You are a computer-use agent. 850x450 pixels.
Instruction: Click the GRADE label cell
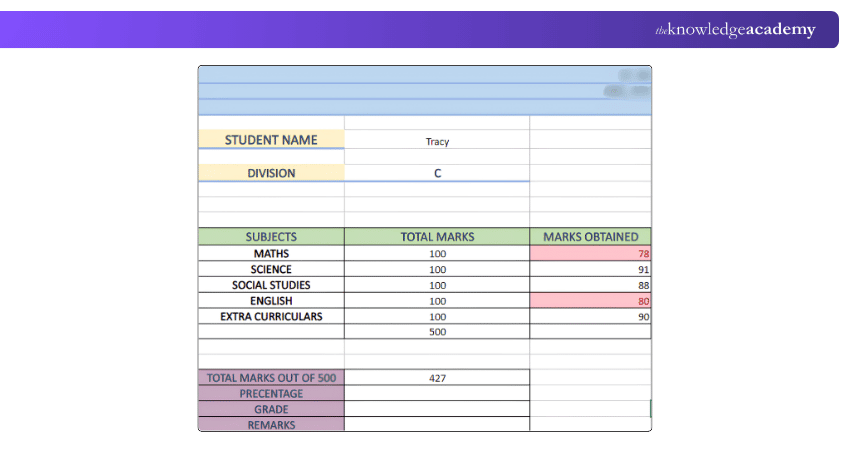pos(271,409)
